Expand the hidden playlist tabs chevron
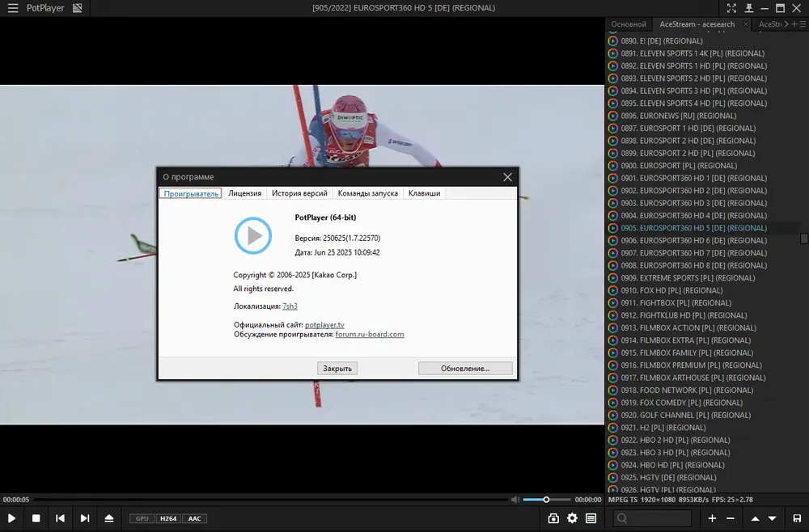809x532 pixels. [x=786, y=24]
